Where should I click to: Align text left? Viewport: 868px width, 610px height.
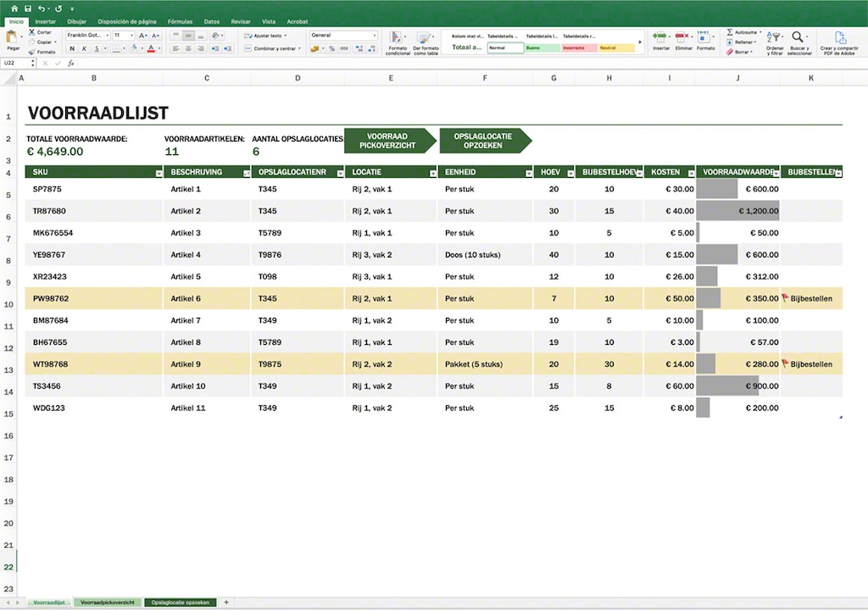175,48
